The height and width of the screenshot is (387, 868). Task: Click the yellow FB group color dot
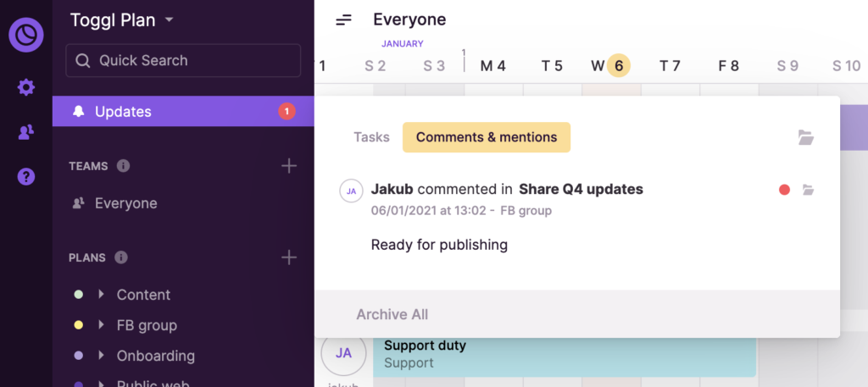point(78,325)
